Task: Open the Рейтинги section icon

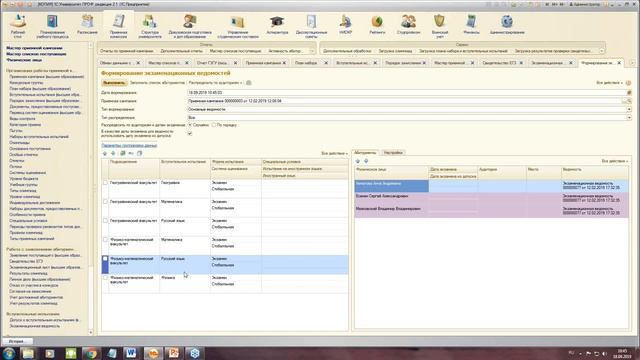Action: 377,24
